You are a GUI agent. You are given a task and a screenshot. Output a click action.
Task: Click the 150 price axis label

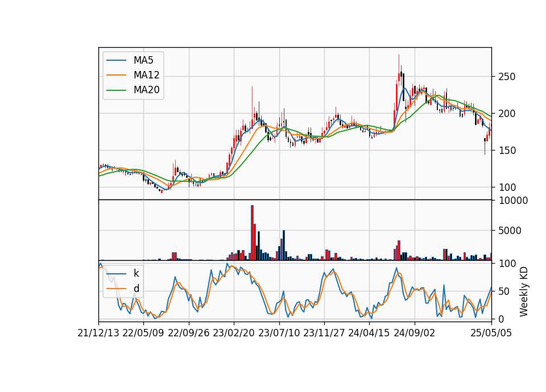tap(507, 151)
